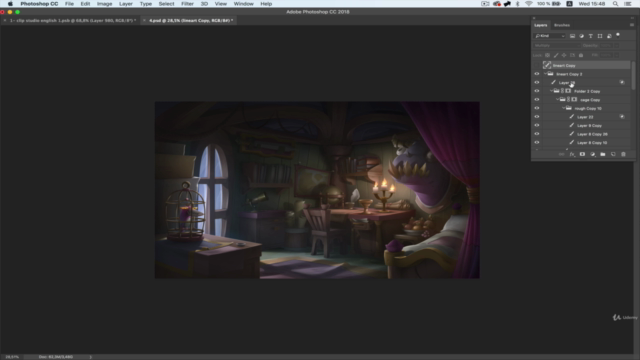The height and width of the screenshot is (360, 640).
Task: Click the Fill value field
Action: 606,55
